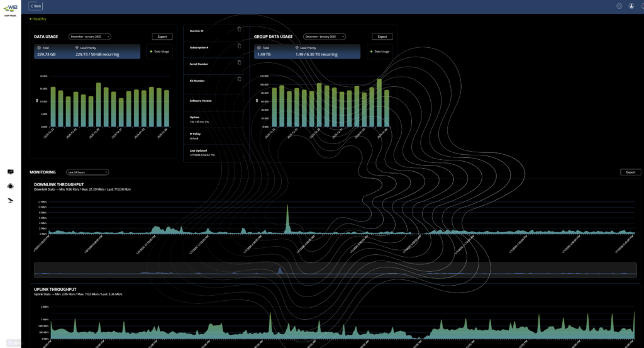Click the tallest bar in Data Usage chart
The width and height of the screenshot is (644, 348).
coord(99,104)
